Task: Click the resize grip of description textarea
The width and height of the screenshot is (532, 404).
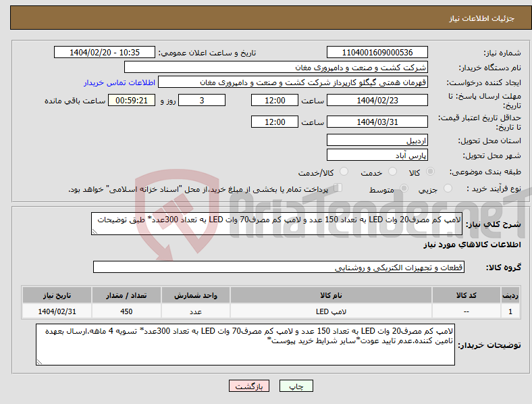Action: click(95, 232)
